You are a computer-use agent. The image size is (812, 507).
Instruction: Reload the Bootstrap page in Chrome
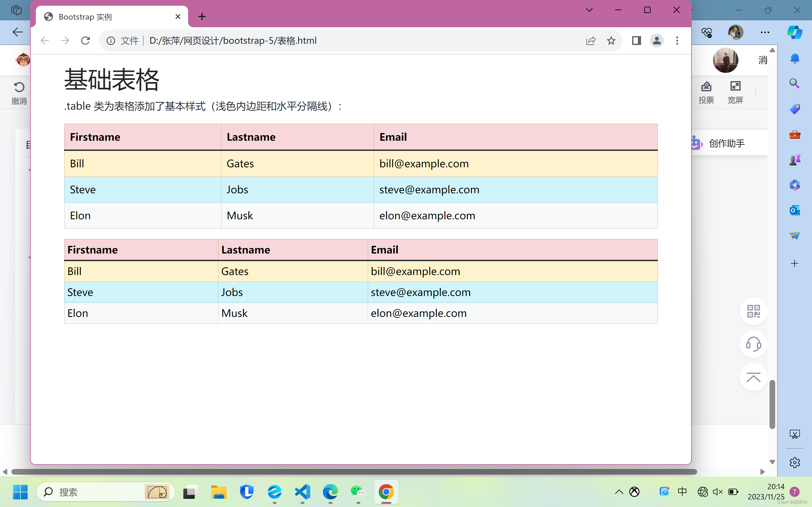(x=86, y=41)
